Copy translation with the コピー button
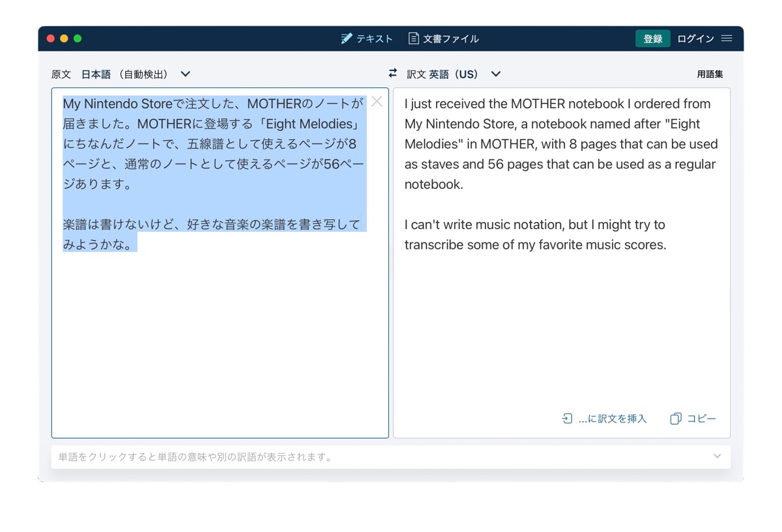The image size is (782, 532). click(693, 419)
